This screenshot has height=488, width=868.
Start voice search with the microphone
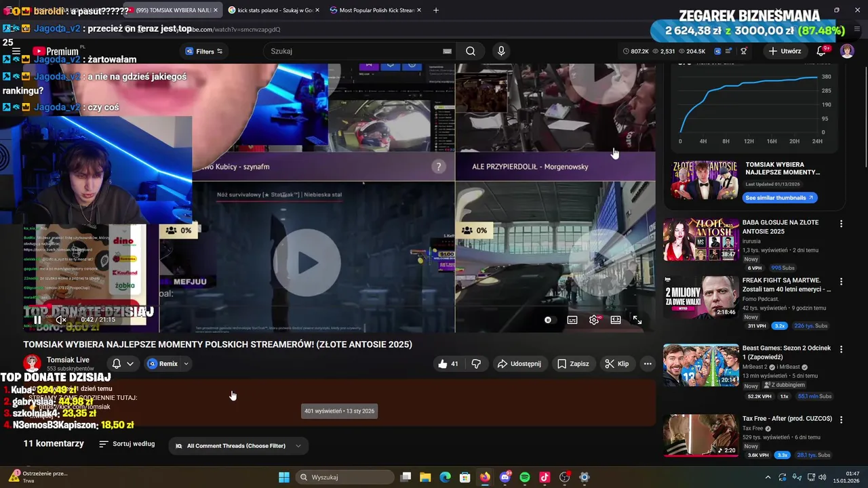tap(501, 51)
